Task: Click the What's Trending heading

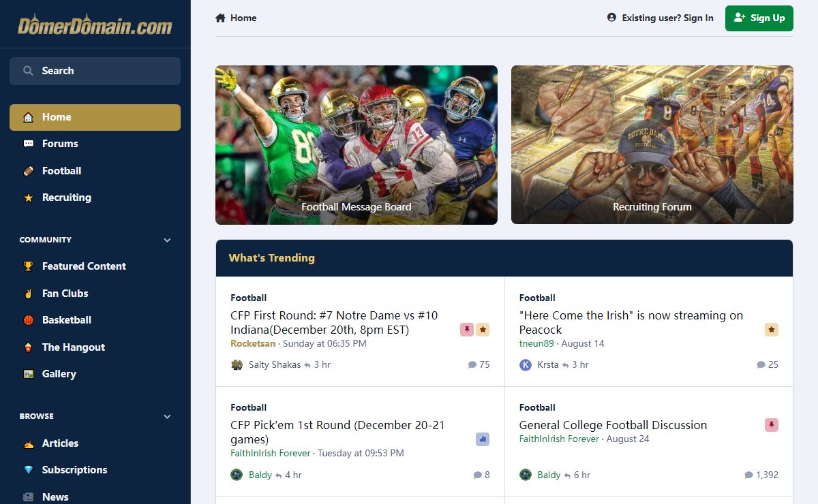Action: click(x=271, y=258)
